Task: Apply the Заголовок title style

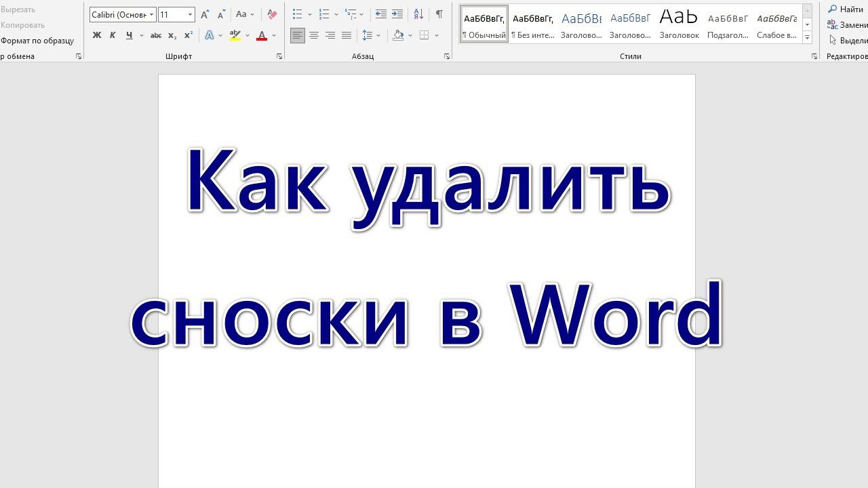Action: pyautogui.click(x=679, y=24)
